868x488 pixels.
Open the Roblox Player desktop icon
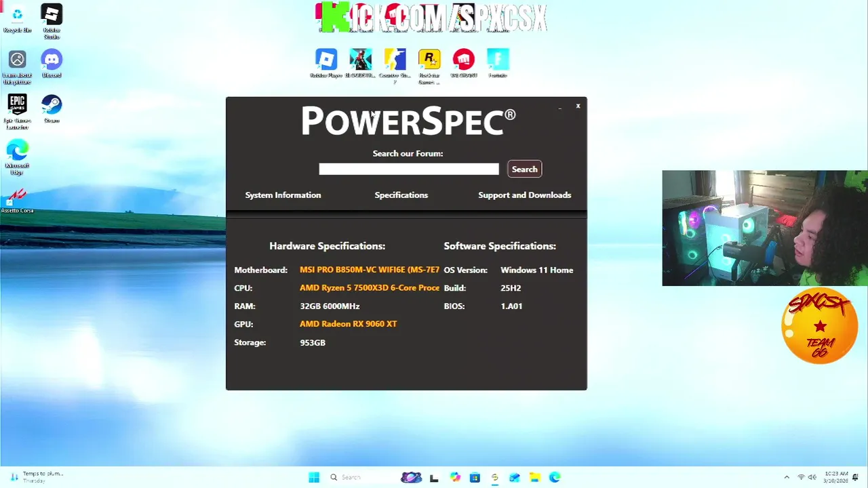pyautogui.click(x=326, y=64)
